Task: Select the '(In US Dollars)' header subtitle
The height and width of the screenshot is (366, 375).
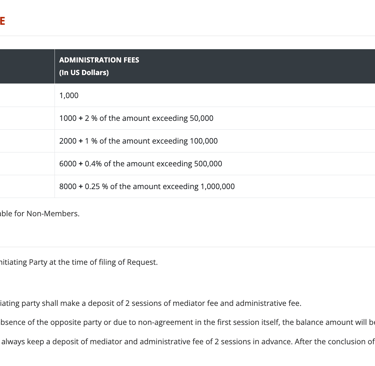Action: point(84,72)
